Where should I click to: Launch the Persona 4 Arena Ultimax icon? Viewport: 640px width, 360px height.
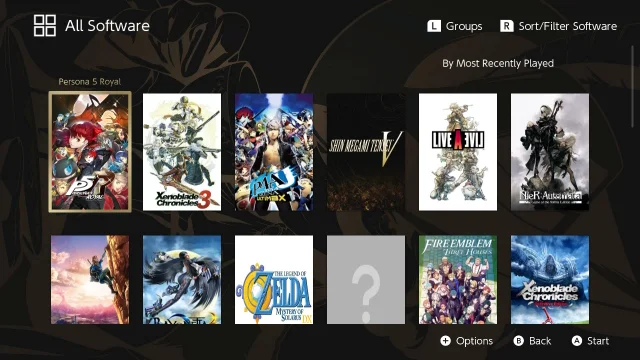pos(274,152)
